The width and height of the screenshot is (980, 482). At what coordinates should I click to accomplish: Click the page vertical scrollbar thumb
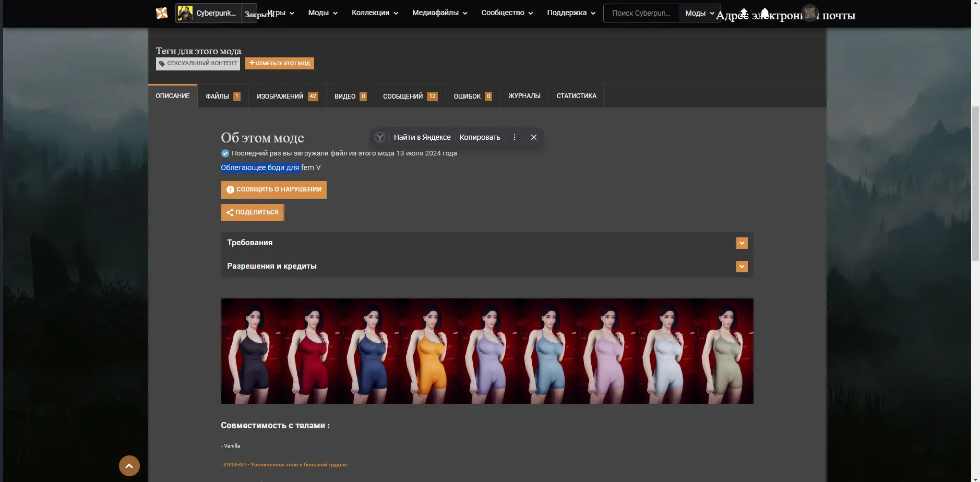975,183
